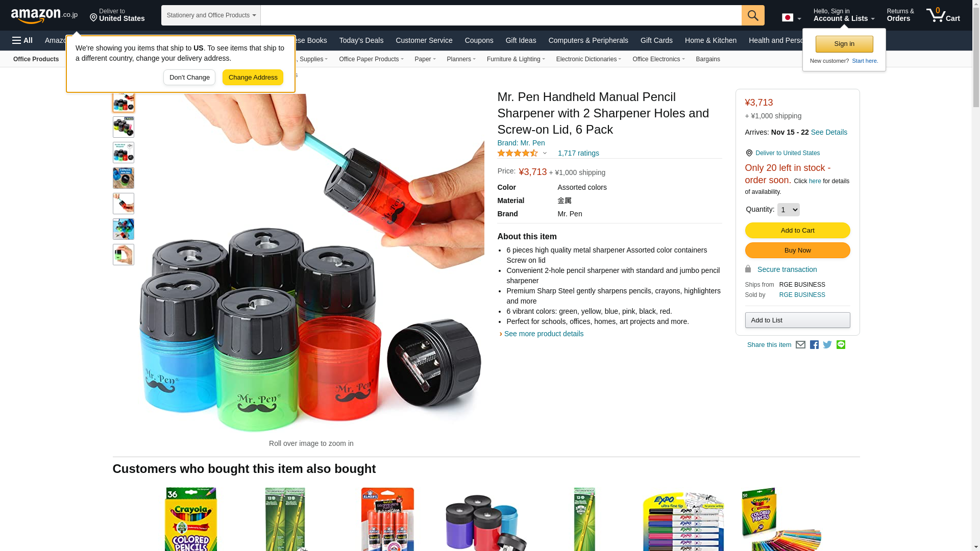Image resolution: width=980 pixels, height=551 pixels.
Task: Expand the Quantity dropdown
Action: [x=788, y=210]
